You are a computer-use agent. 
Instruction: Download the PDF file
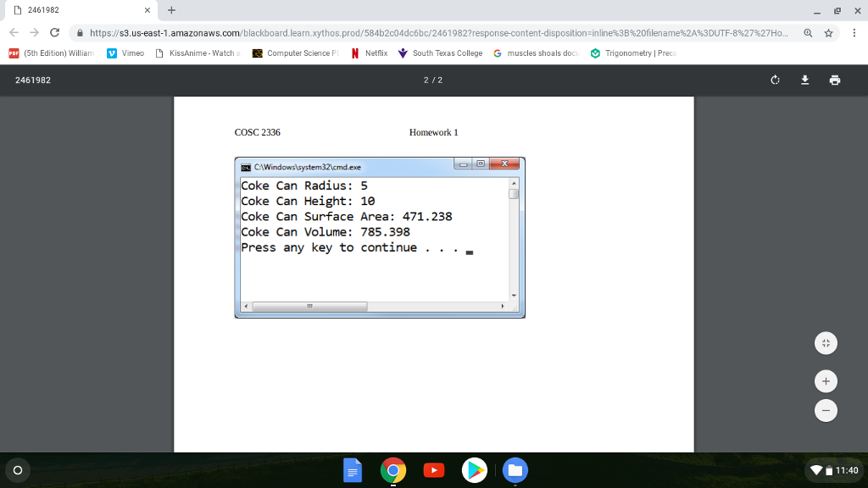pyautogui.click(x=805, y=80)
